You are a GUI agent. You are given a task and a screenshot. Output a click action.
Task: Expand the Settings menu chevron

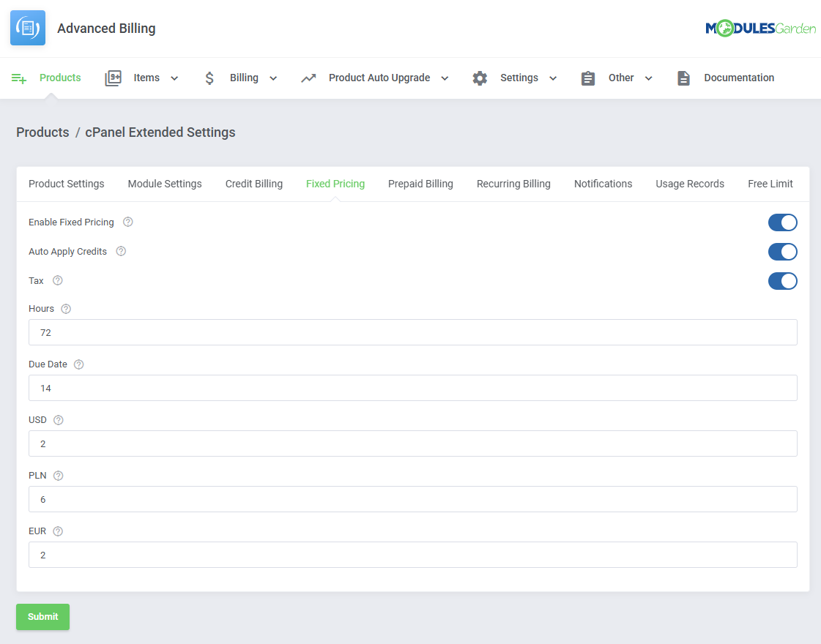tap(553, 78)
